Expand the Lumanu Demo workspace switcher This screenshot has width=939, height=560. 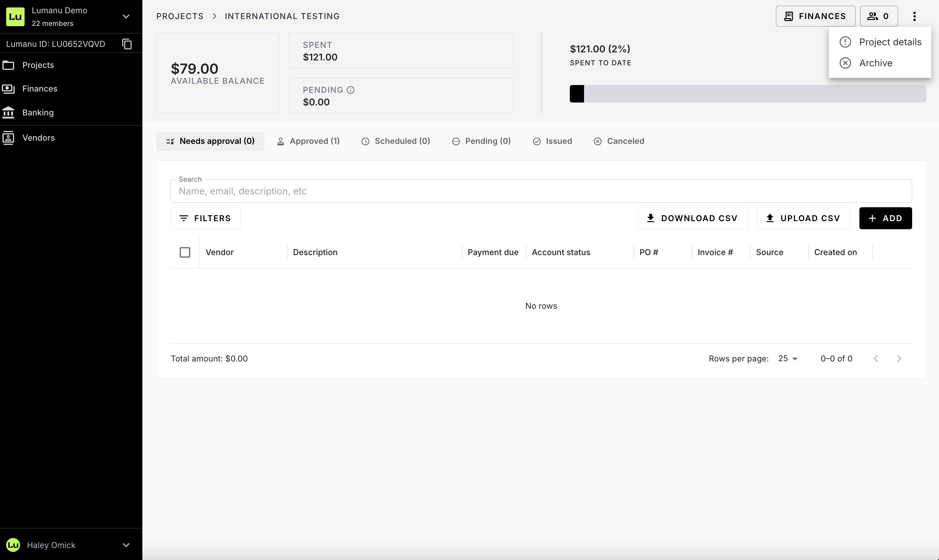[x=126, y=16]
